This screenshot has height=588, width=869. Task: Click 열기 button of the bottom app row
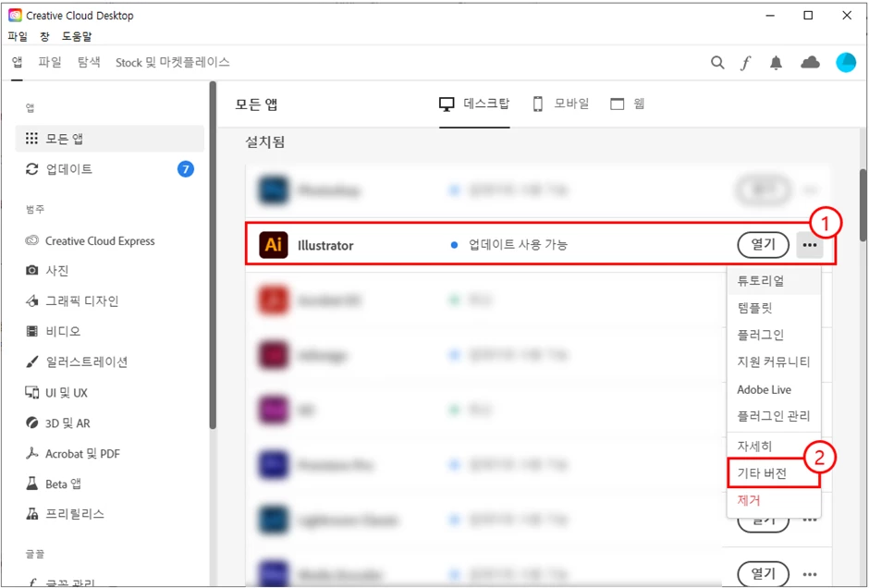coord(763,573)
